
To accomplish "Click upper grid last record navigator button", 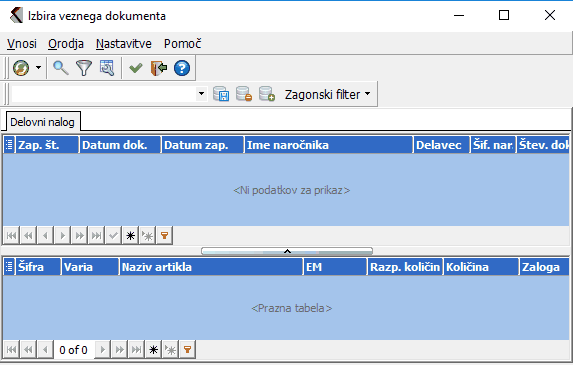I will tap(96, 235).
